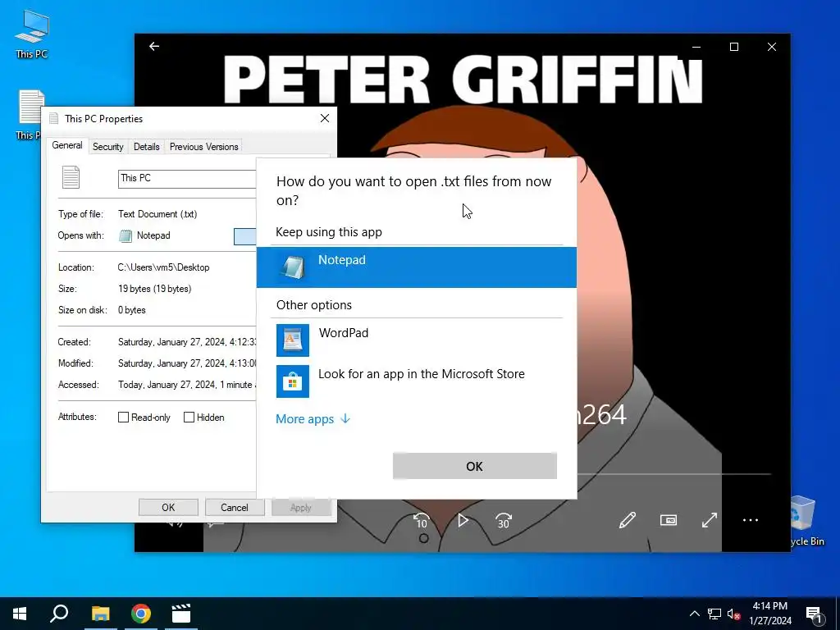Image resolution: width=840 pixels, height=630 pixels.
Task: Click the 0 bytes size on disk value
Action: click(x=132, y=310)
